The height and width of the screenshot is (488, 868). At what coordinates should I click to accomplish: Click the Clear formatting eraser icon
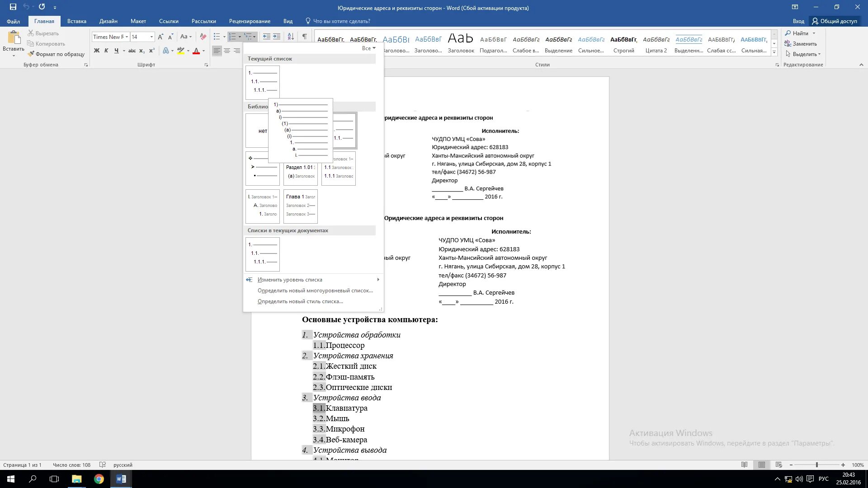pos(203,37)
